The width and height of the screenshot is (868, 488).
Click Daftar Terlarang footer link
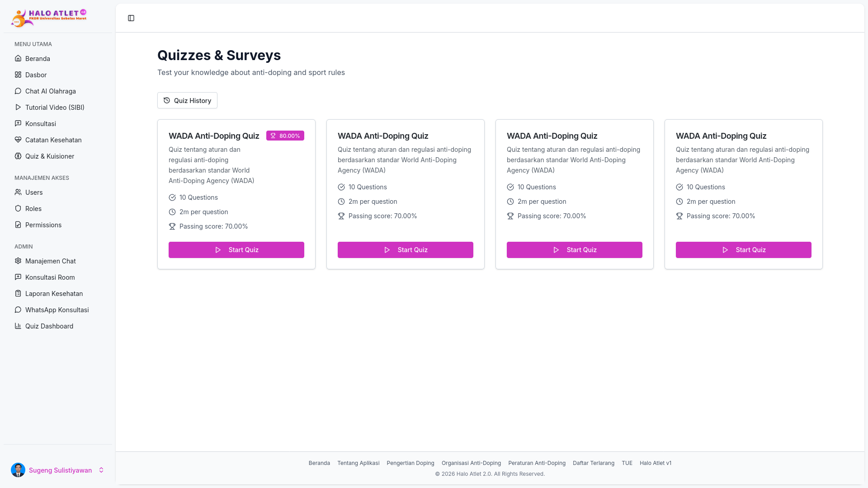594,463
